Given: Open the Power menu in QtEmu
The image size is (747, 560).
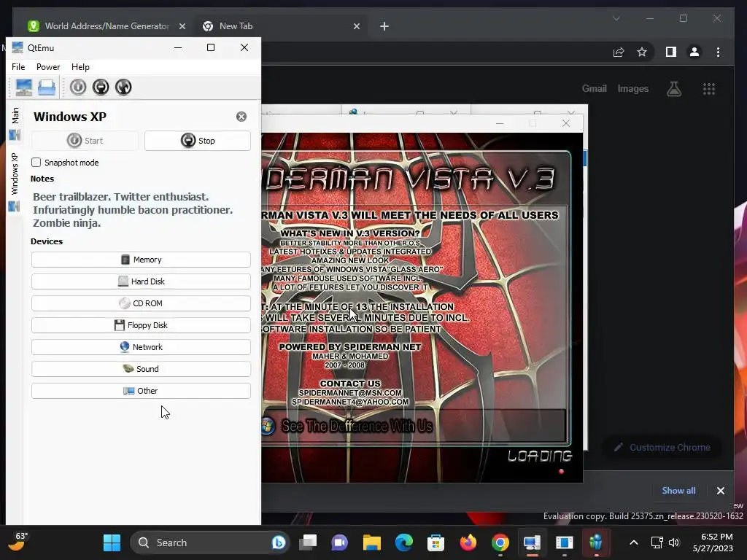Looking at the screenshot, I should click(48, 67).
